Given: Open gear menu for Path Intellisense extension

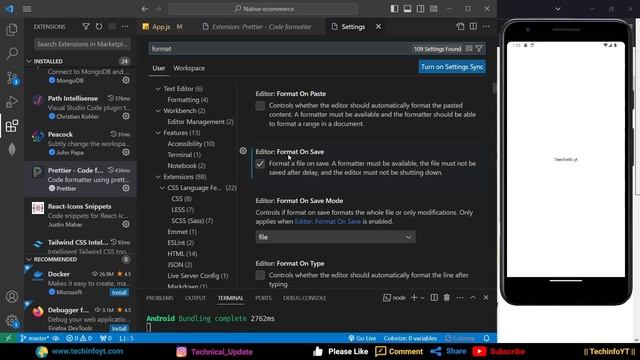Looking at the screenshot, I should (x=126, y=116).
